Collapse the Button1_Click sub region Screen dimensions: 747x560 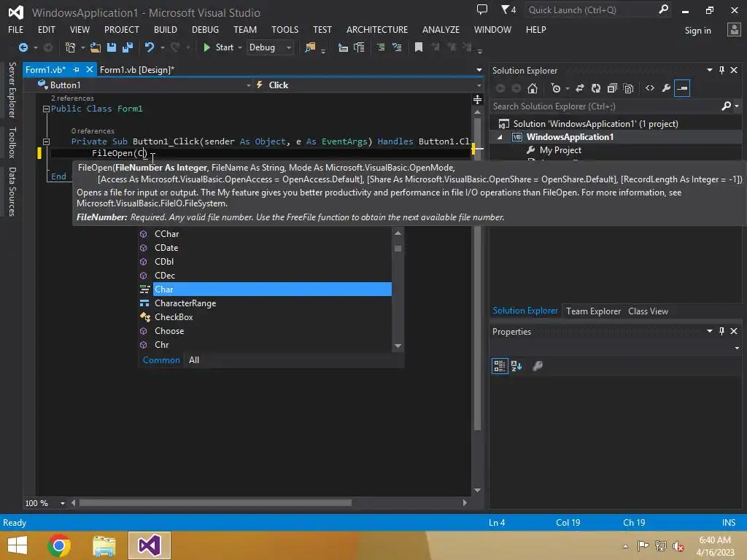click(46, 141)
